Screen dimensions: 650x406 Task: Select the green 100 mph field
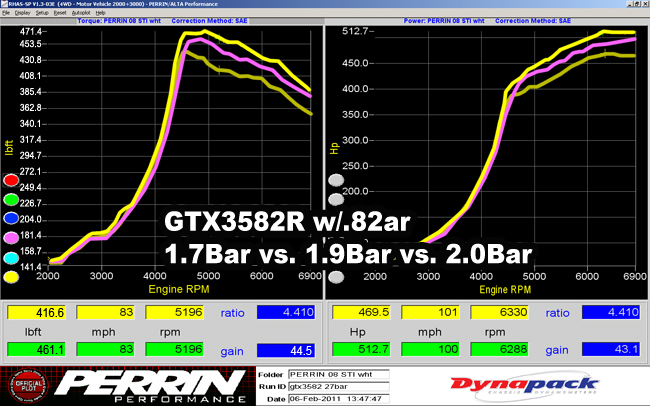tap(430, 350)
